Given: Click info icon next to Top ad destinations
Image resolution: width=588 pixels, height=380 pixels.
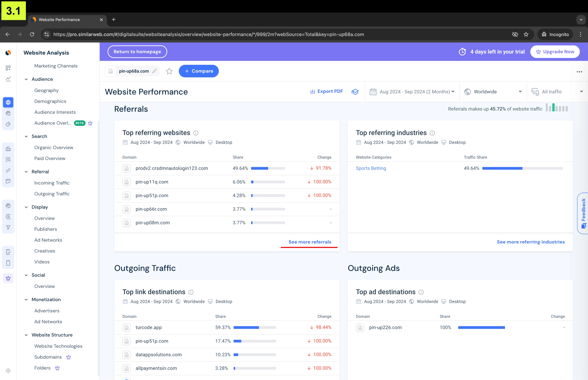Looking at the screenshot, I should (x=421, y=292).
